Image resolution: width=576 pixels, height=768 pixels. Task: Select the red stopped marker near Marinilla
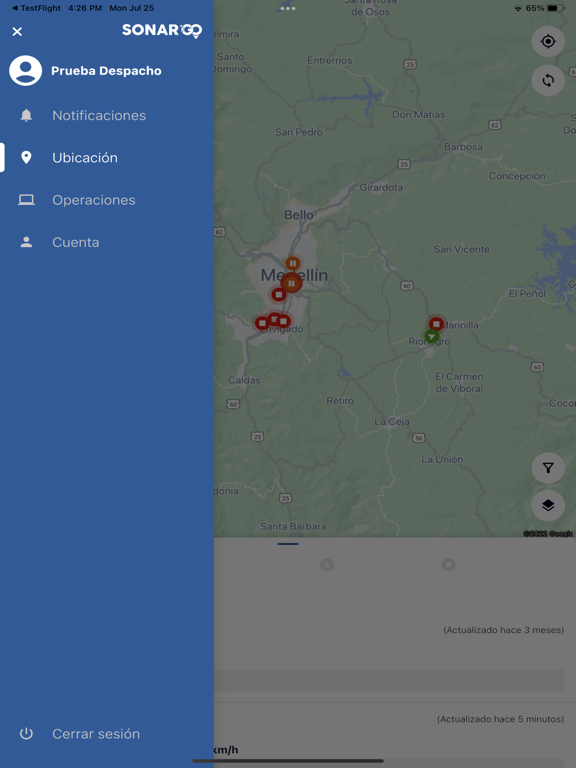[x=436, y=324]
